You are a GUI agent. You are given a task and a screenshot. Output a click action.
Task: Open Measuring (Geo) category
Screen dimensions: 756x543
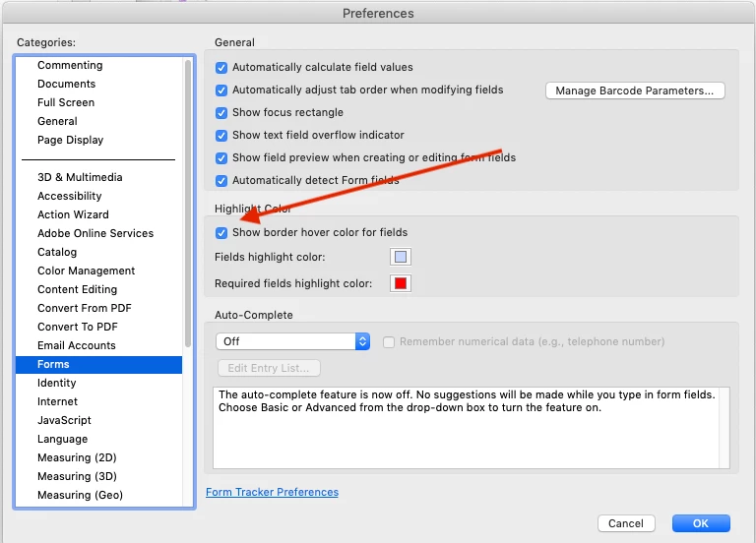98,496
